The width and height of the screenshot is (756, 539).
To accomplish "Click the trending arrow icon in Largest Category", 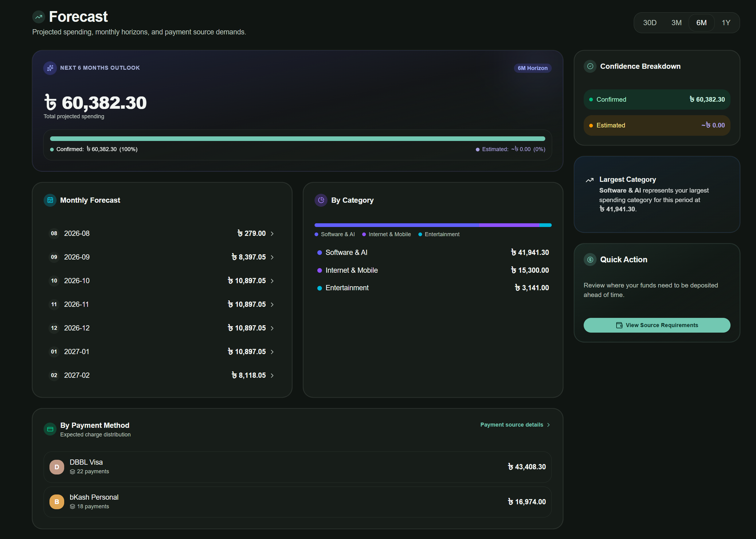I will tap(590, 180).
